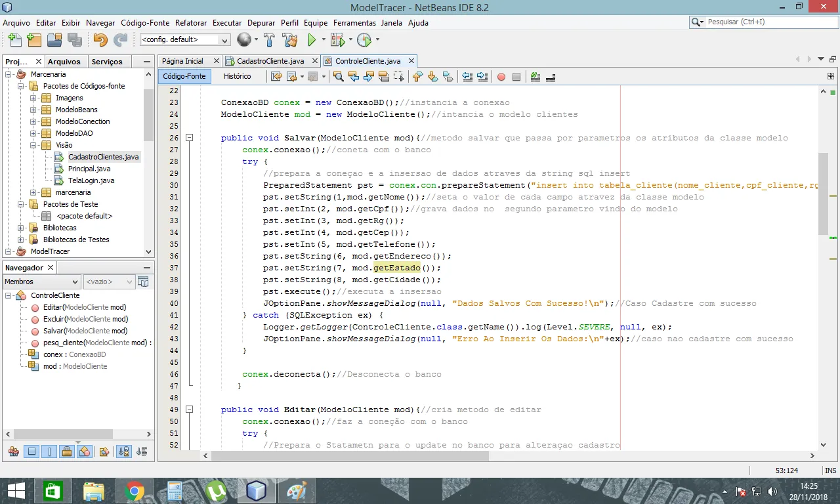Clean and build with the hammer-broom icon
The height and width of the screenshot is (504, 840).
pos(290,40)
